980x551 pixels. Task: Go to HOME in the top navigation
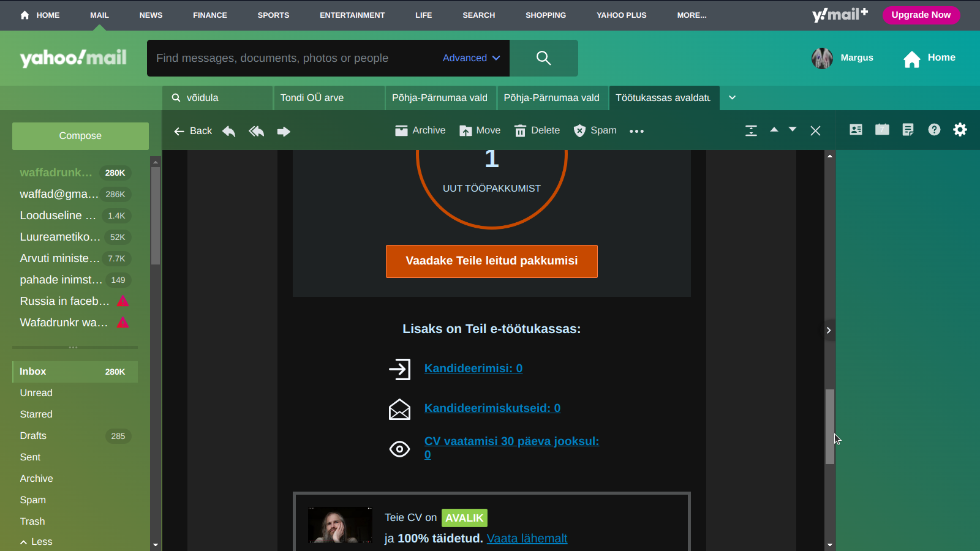click(40, 15)
